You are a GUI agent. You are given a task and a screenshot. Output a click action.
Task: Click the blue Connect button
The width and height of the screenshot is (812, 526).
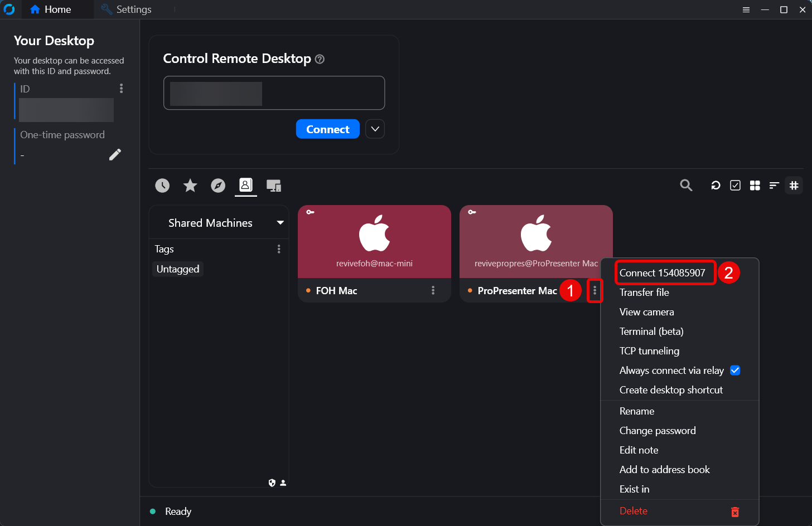click(x=327, y=129)
